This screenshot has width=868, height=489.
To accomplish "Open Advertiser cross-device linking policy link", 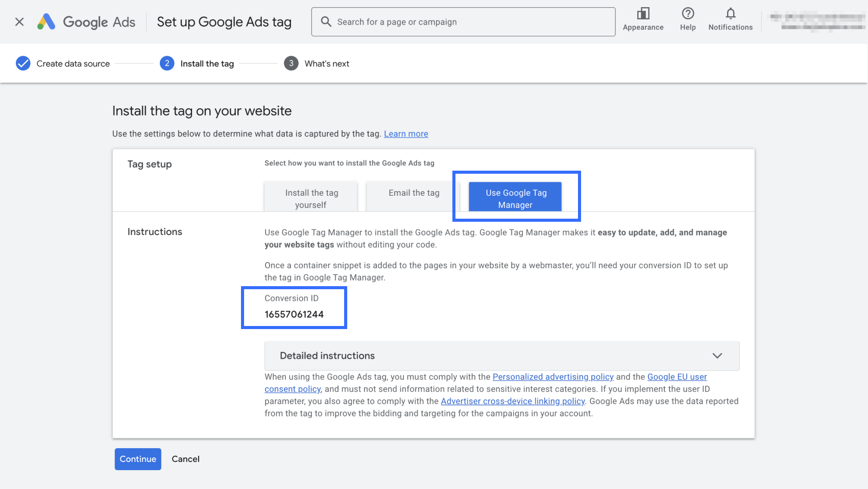I will tap(513, 401).
